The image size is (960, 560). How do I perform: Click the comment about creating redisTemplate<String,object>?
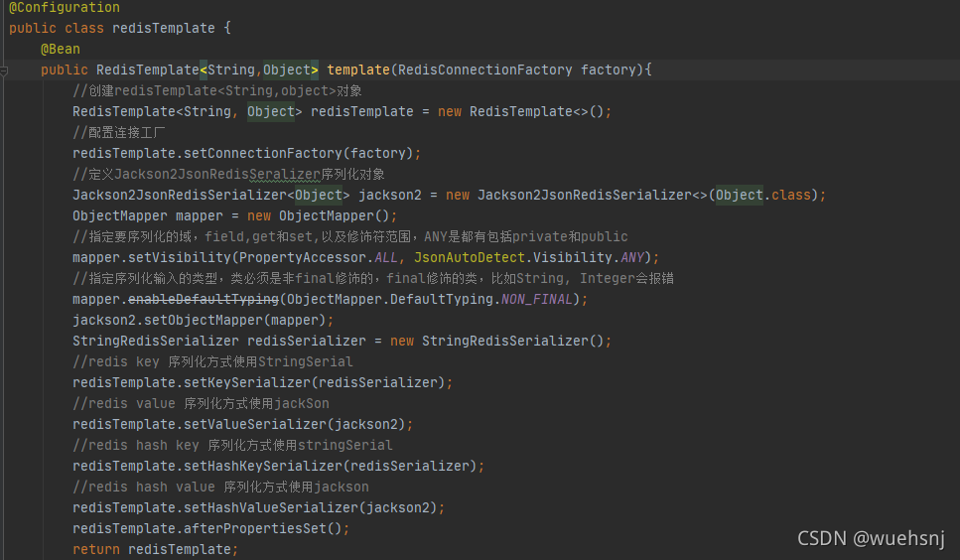[217, 90]
